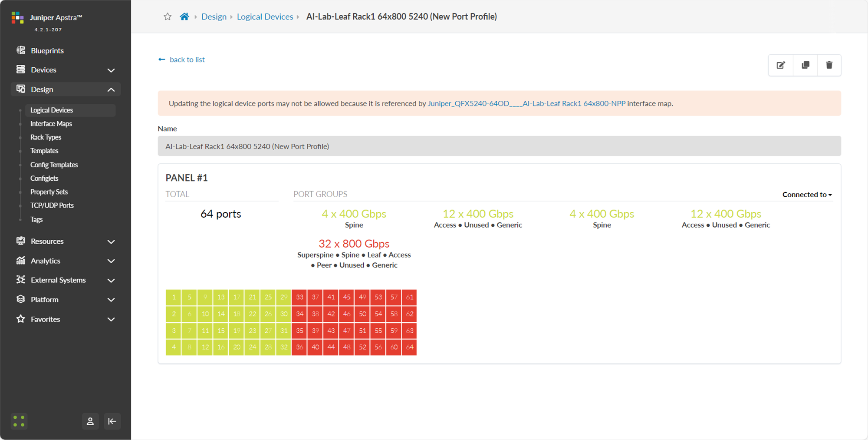Image resolution: width=868 pixels, height=440 pixels.
Task: Click the 4.2.1-207 version text
Action: point(48,30)
